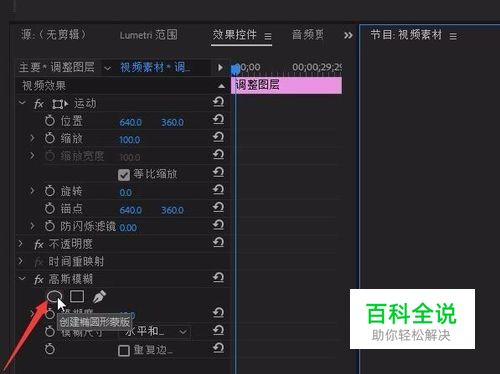
Task: Open the 效果控件 panel menu
Action: 268,36
